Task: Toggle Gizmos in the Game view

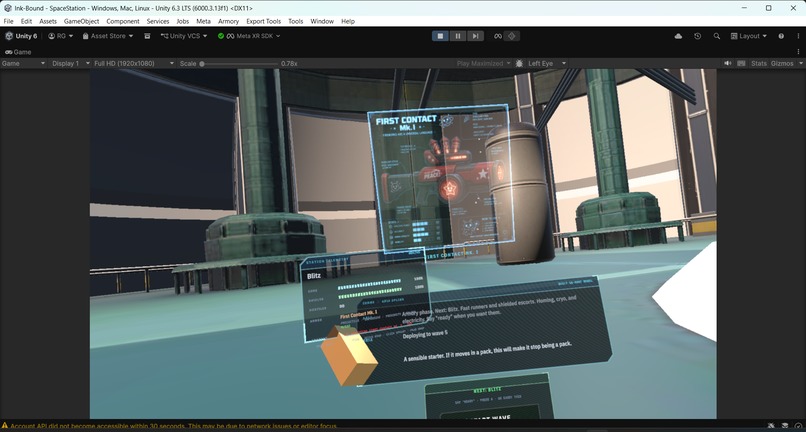Action: point(782,63)
